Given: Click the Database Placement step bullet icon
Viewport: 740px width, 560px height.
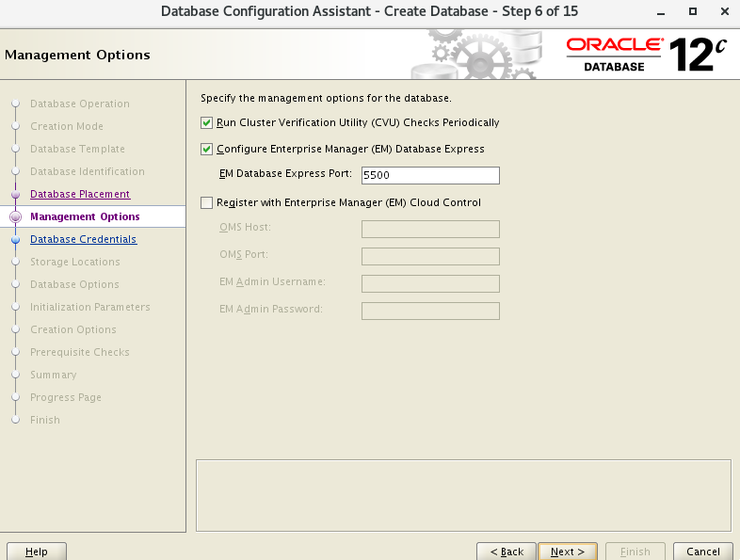Looking at the screenshot, I should click(x=15, y=194).
